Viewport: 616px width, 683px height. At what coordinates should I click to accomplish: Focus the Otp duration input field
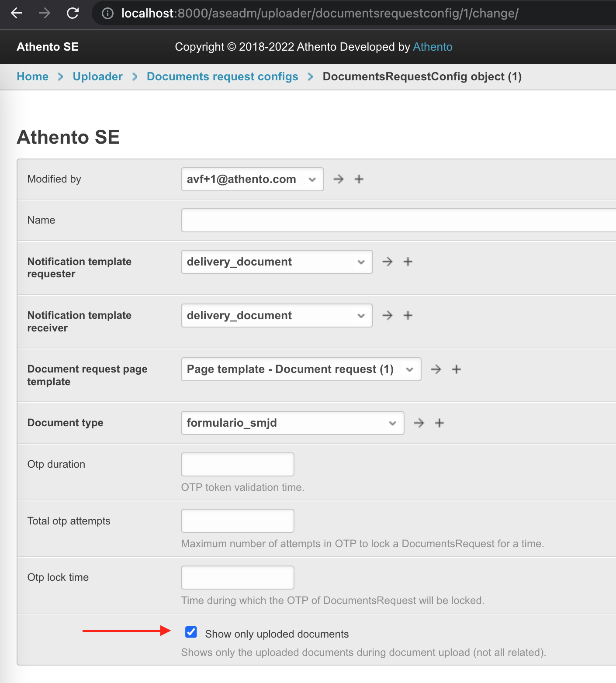pyautogui.click(x=237, y=464)
